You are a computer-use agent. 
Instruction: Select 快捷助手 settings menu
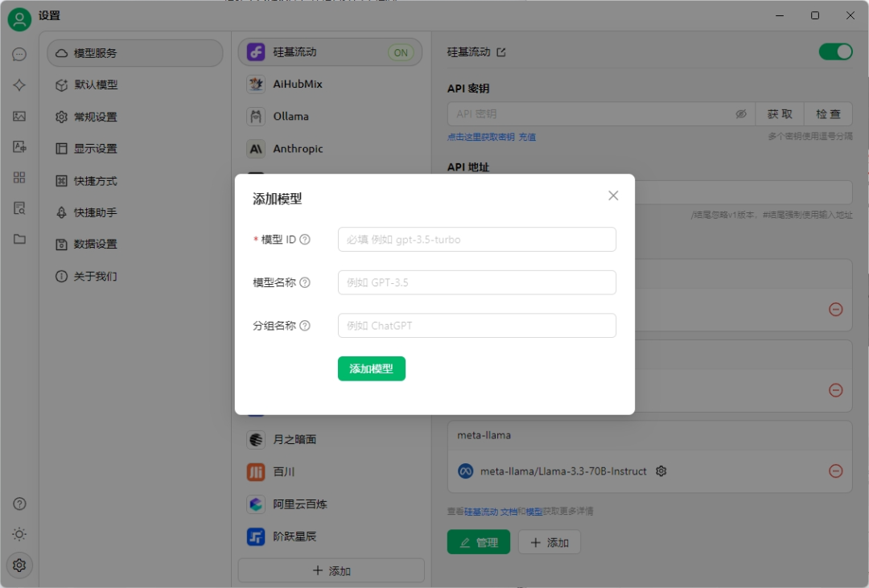click(135, 212)
